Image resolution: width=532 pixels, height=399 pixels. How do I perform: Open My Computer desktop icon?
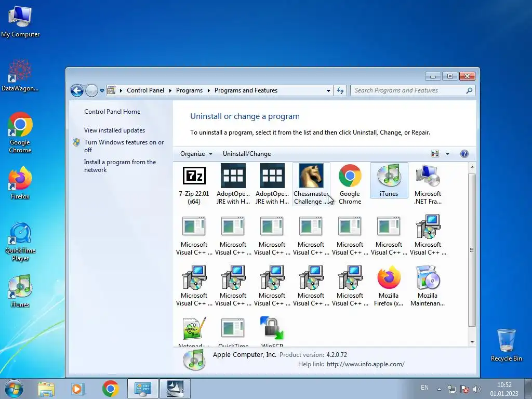click(20, 22)
